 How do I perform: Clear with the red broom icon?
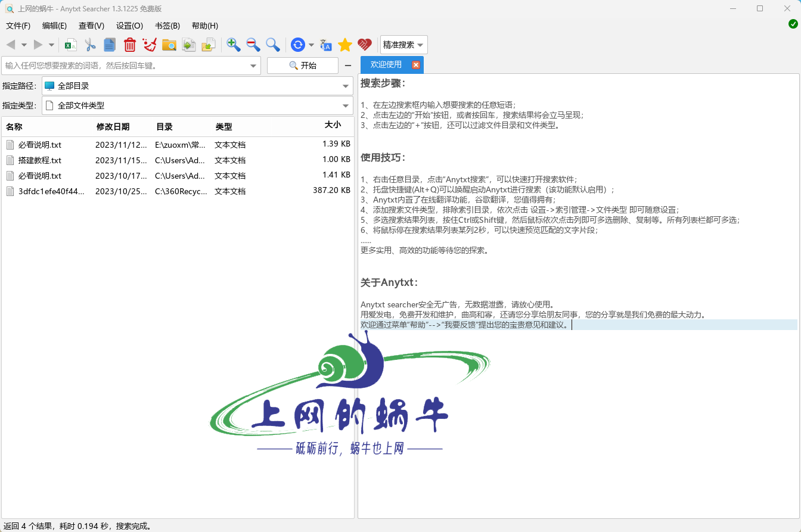(x=150, y=45)
